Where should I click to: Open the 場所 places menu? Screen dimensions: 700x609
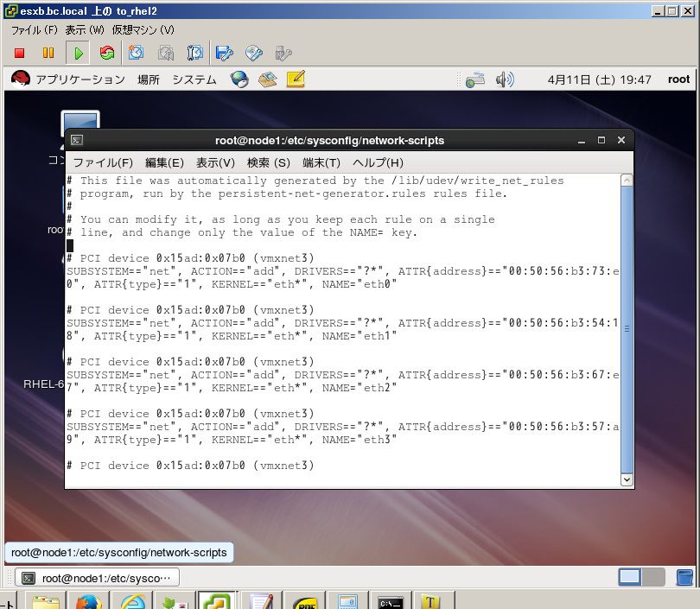149,79
